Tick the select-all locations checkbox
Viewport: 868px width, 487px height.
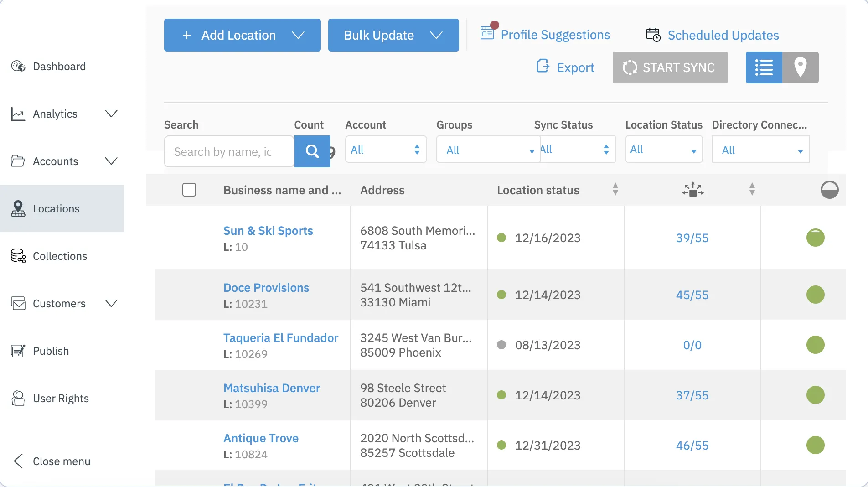189,190
